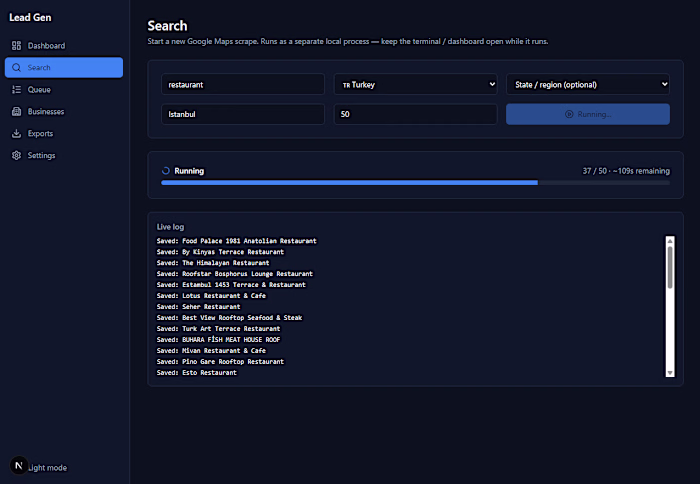Click the 37 / 50 remaining time text
Screen dimensions: 700x484
pos(626,171)
